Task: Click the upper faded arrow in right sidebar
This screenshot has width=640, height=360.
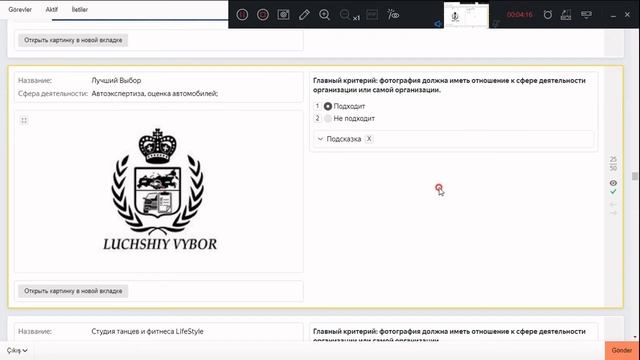Action: (613, 204)
